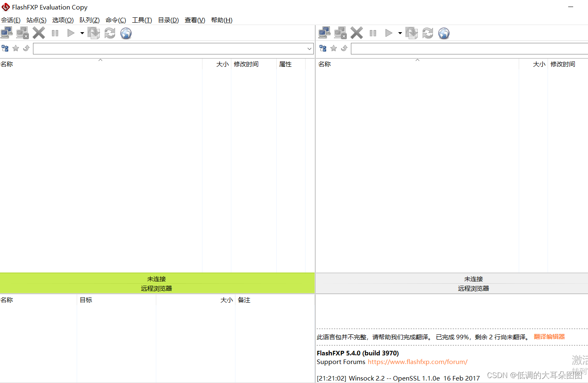Sort left pane by 修改时间 column header

click(254, 64)
